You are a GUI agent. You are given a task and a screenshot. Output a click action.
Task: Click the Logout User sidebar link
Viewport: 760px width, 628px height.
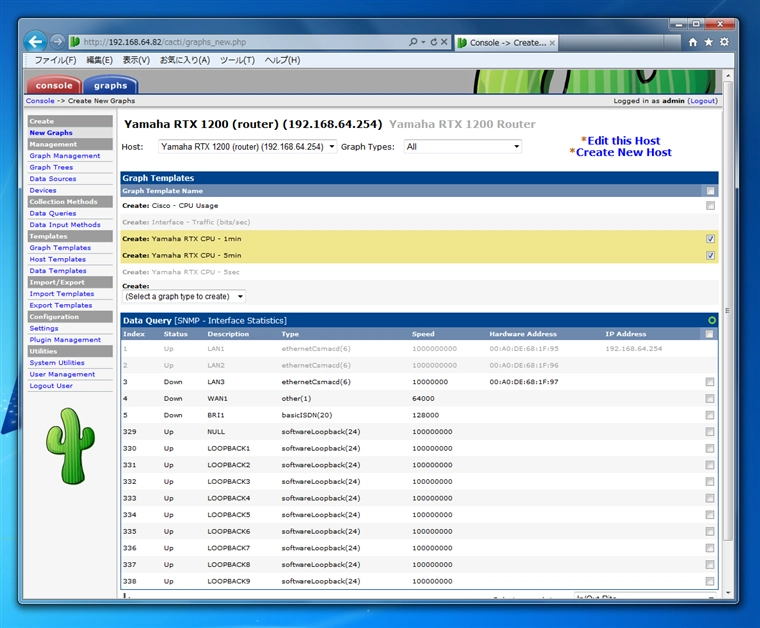pos(51,386)
